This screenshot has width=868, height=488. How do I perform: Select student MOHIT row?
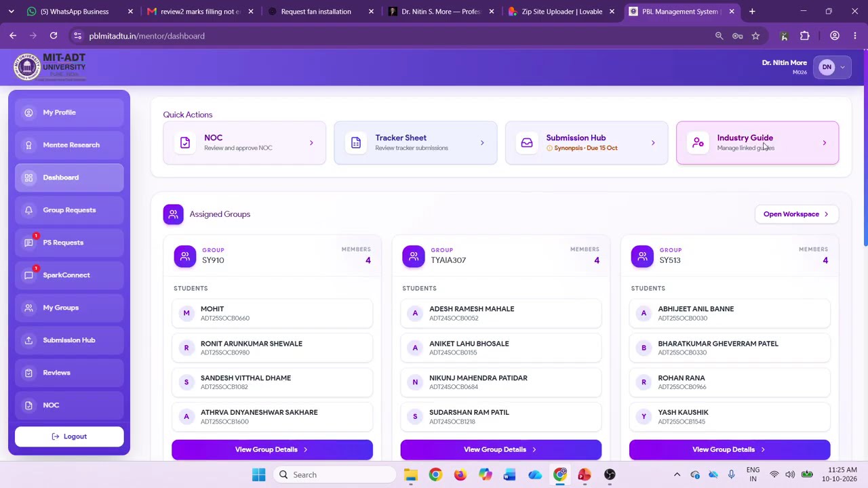pyautogui.click(x=272, y=313)
